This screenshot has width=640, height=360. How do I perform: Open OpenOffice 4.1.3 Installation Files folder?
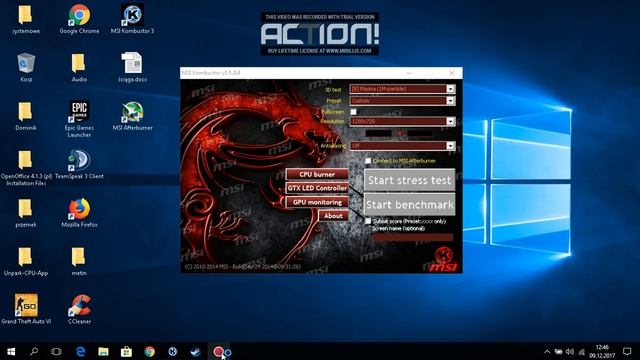(x=26, y=168)
